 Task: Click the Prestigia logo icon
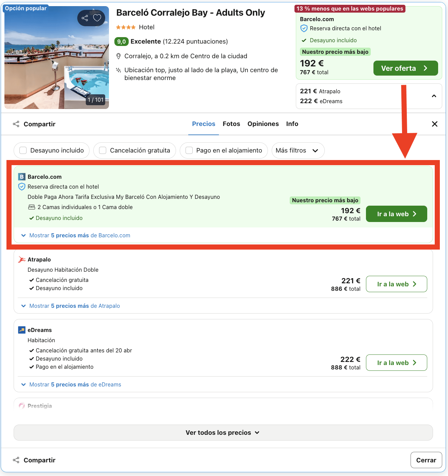pos(21,406)
